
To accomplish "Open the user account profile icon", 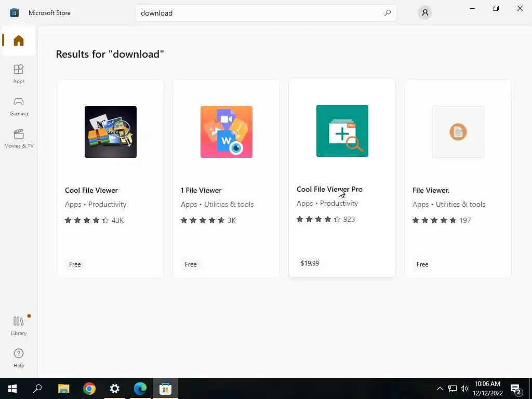I will click(x=425, y=13).
